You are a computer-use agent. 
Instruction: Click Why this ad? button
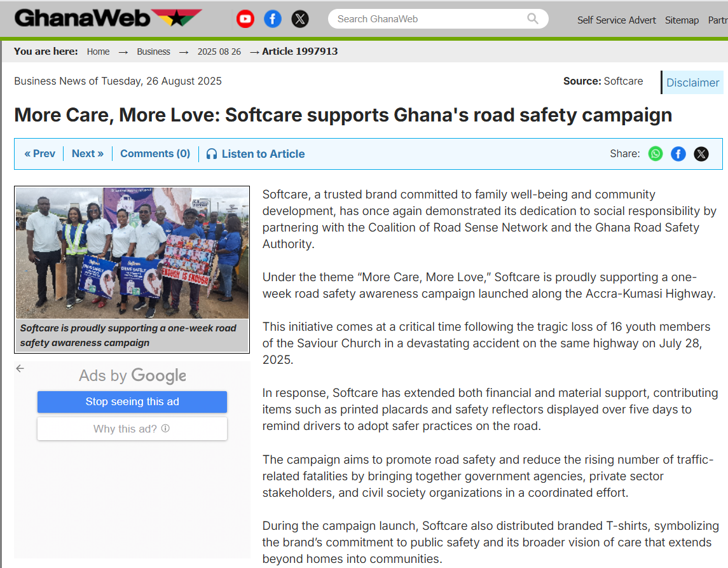132,429
